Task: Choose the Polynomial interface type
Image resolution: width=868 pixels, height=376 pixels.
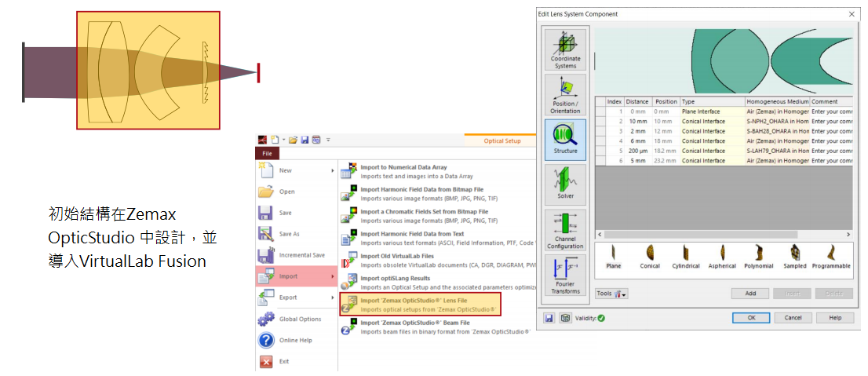Action: coord(759,257)
